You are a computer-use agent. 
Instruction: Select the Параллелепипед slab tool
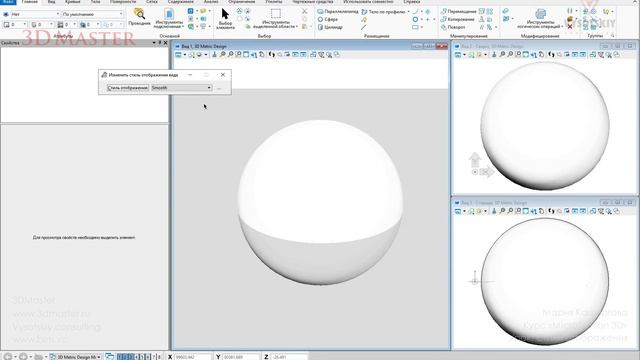[x=338, y=11]
